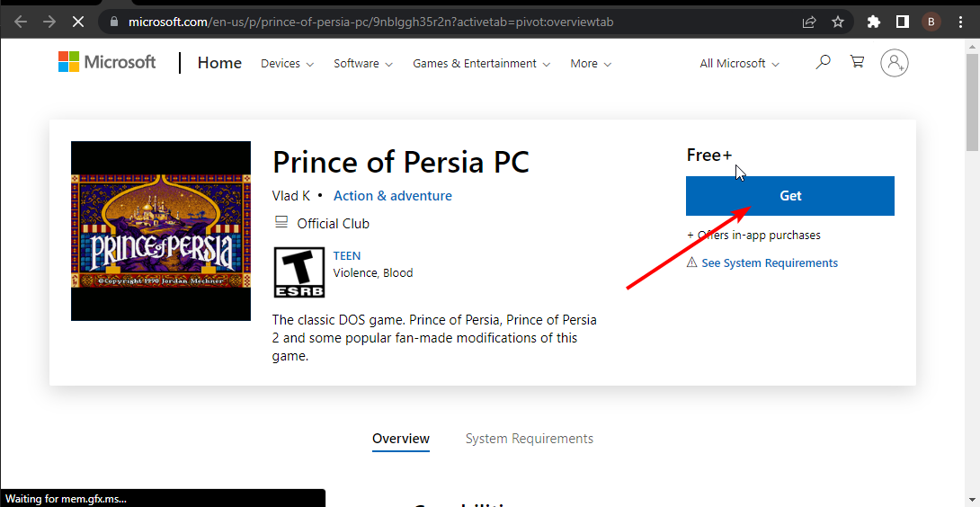
Task: Switch to the System Requirements tab
Action: coord(529,439)
